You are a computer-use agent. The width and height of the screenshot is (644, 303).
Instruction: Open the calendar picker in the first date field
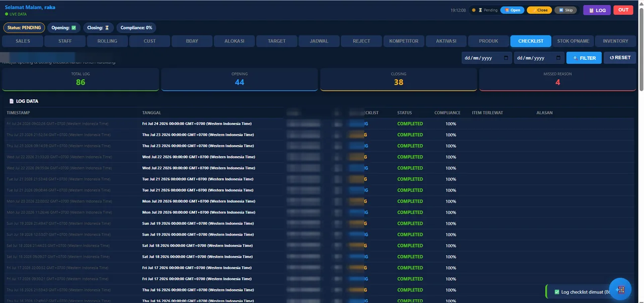point(506,58)
